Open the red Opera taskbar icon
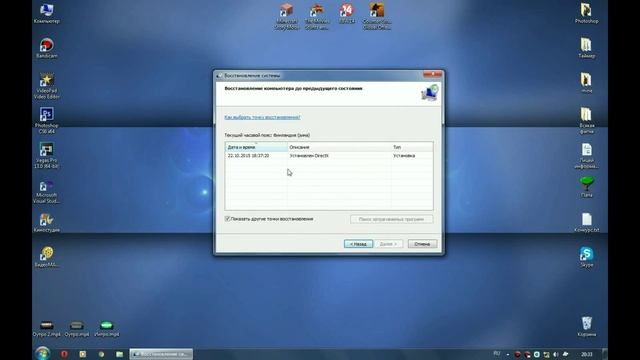Screen dimensions: 640x360 (x=64, y=354)
